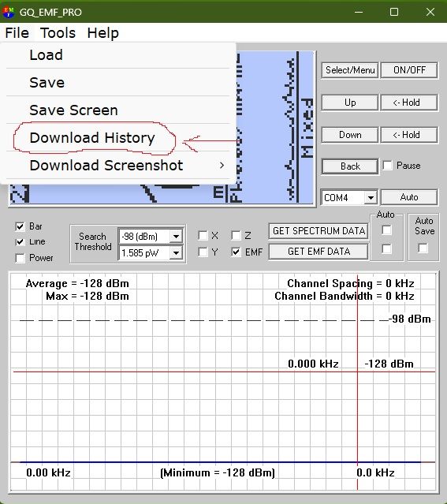447x504 pixels.
Task: Check the Y axis checkbox
Action: (203, 252)
